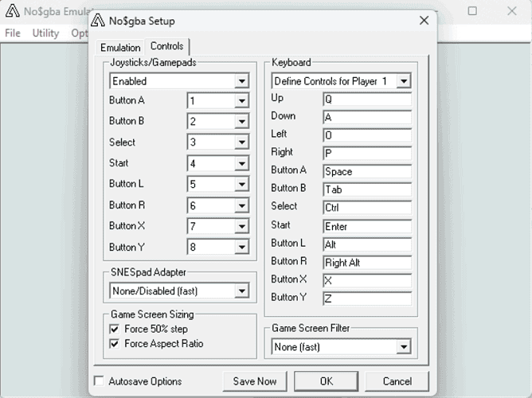This screenshot has width=532, height=398.
Task: Click keyboard Button B field showing Tab
Action: pyautogui.click(x=367, y=189)
